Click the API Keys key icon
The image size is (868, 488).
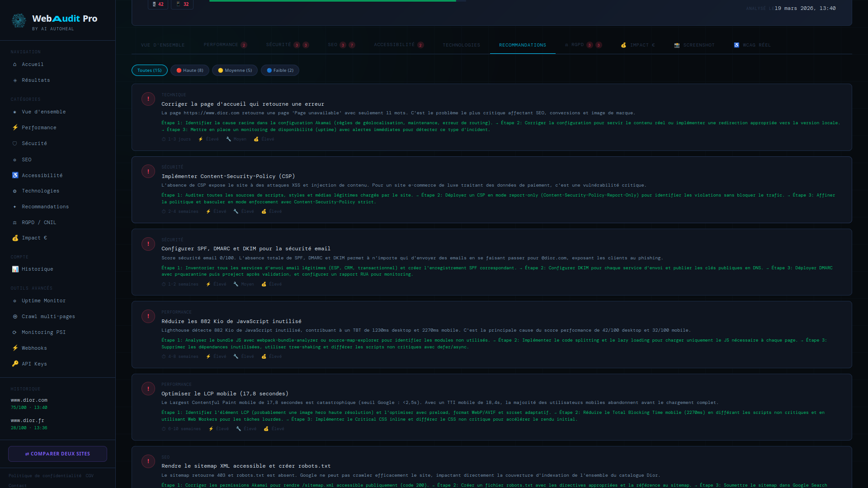pyautogui.click(x=15, y=364)
